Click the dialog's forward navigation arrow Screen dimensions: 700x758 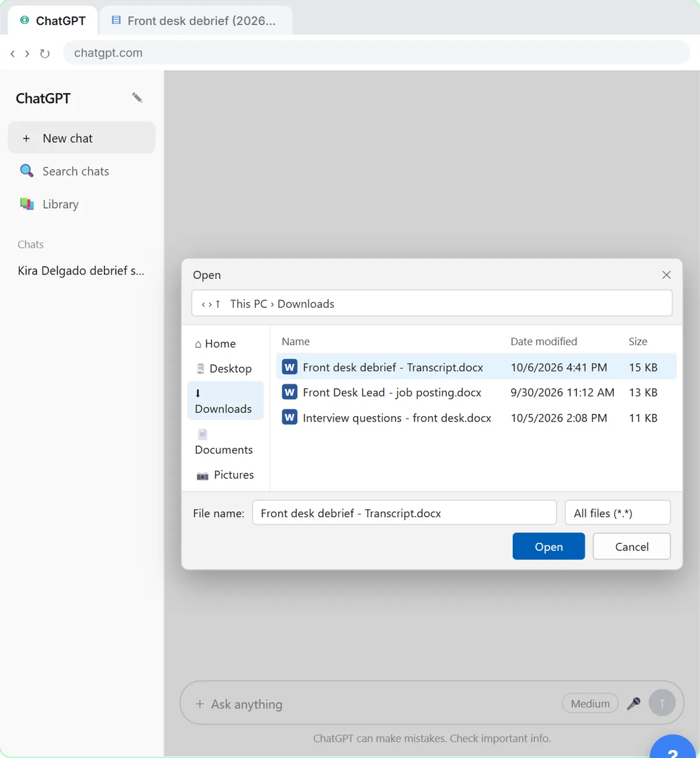click(x=210, y=304)
